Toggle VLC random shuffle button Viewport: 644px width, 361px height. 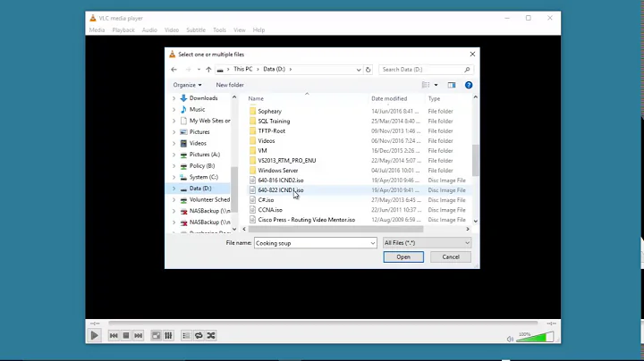[211, 336]
